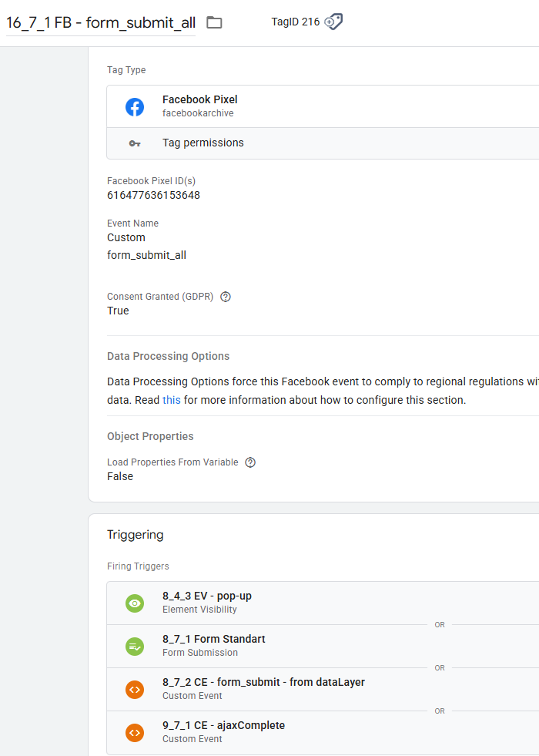This screenshot has width=539, height=756.
Task: Open Consent Granted (GDPR) help icon
Action: (x=226, y=297)
